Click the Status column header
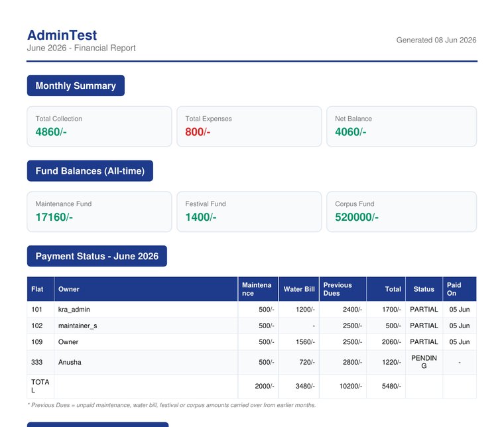504x427 pixels. pyautogui.click(x=424, y=289)
